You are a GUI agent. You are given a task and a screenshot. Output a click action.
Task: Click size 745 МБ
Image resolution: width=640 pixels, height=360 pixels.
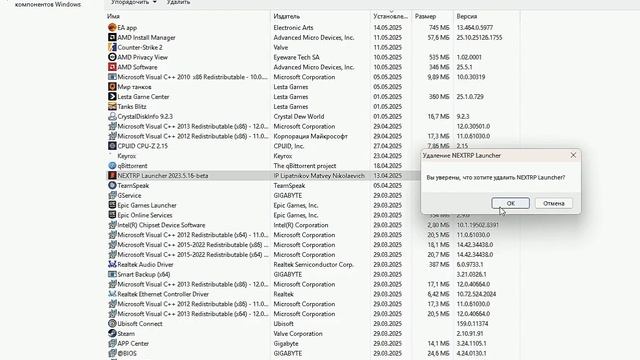439,27
